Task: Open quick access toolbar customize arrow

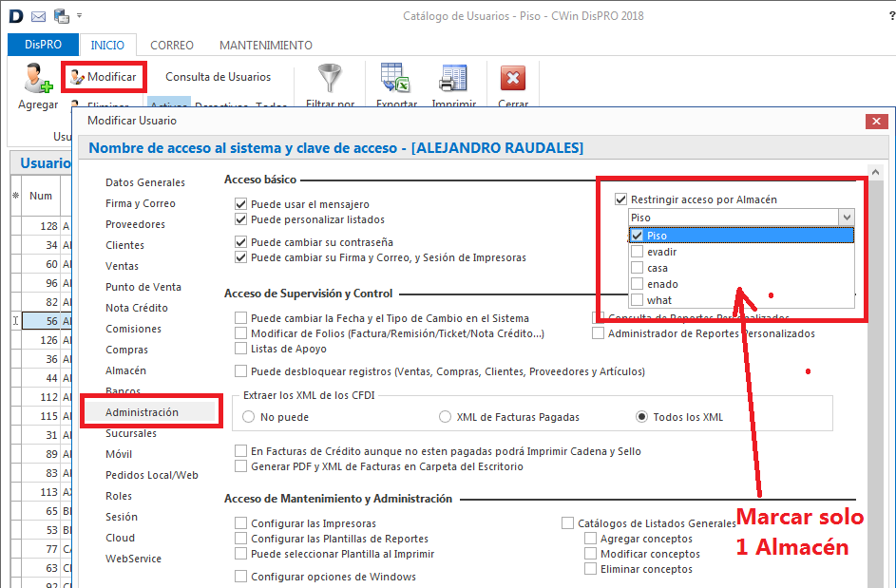Action: tap(80, 16)
